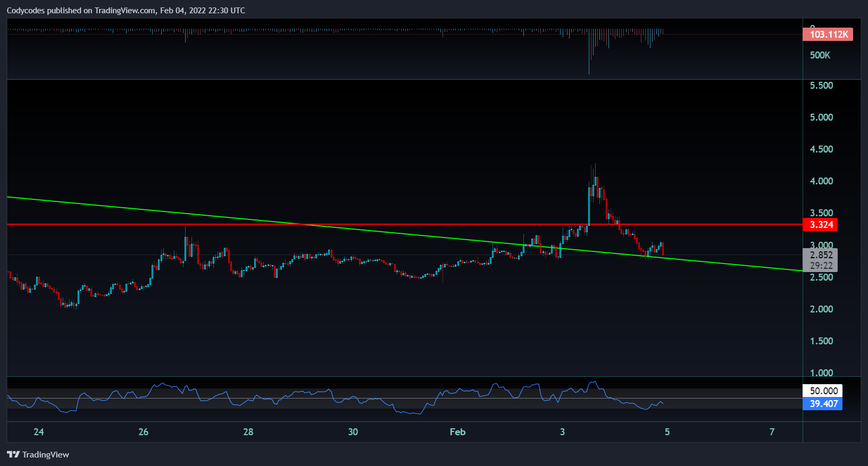
Task: Click the countdown timer 29:22
Action: tap(821, 266)
